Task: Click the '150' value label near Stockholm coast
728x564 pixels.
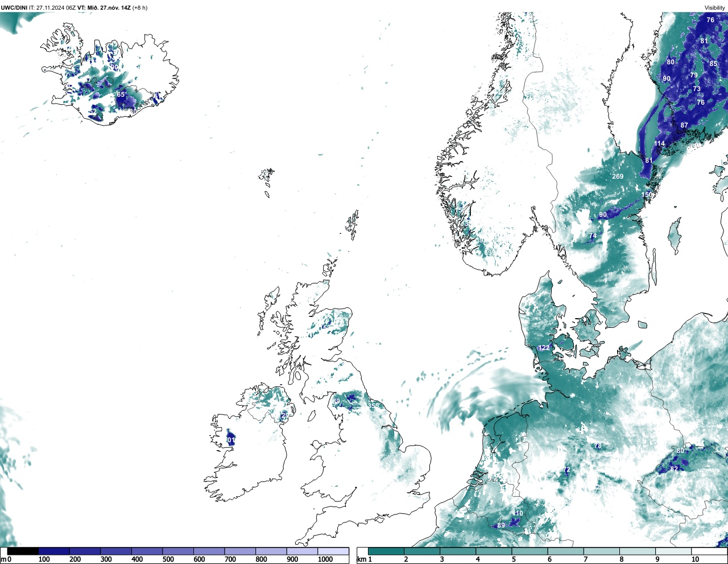Action: (647, 195)
